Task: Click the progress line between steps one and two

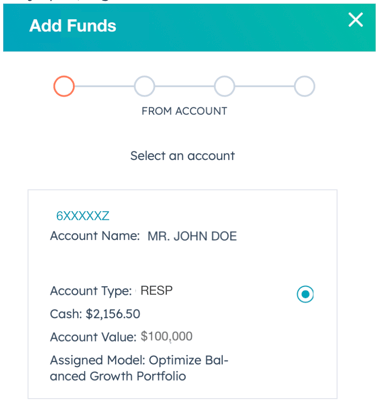Action: (104, 86)
